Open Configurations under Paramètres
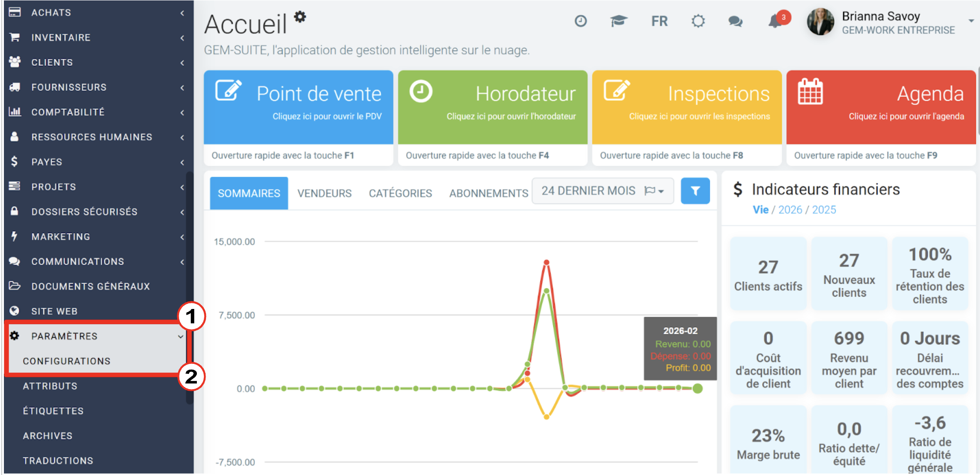This screenshot has width=980, height=475. click(x=67, y=361)
